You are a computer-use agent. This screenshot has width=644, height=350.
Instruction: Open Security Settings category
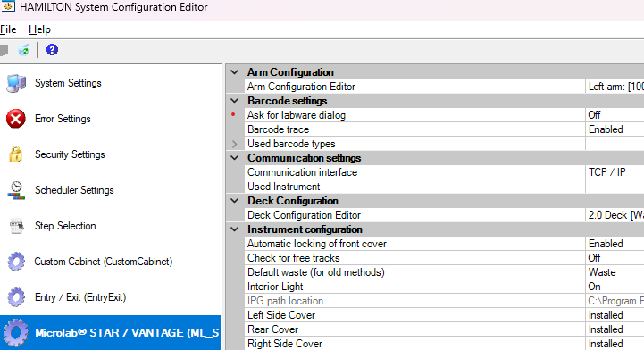pyautogui.click(x=70, y=154)
